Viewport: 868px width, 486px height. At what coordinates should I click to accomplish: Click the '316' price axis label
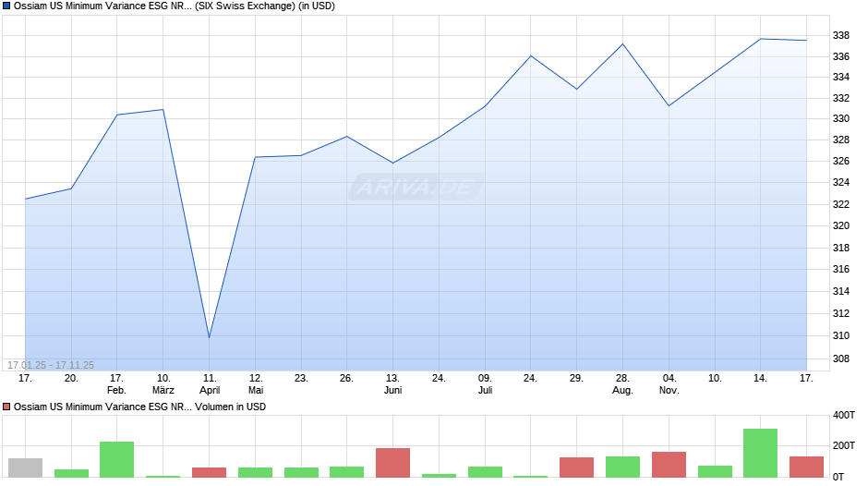click(x=841, y=269)
